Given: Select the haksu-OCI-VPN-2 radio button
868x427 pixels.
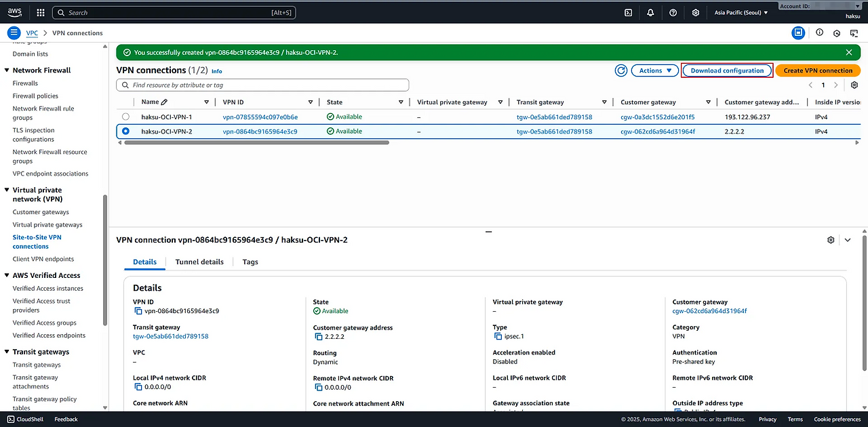Looking at the screenshot, I should pos(125,131).
